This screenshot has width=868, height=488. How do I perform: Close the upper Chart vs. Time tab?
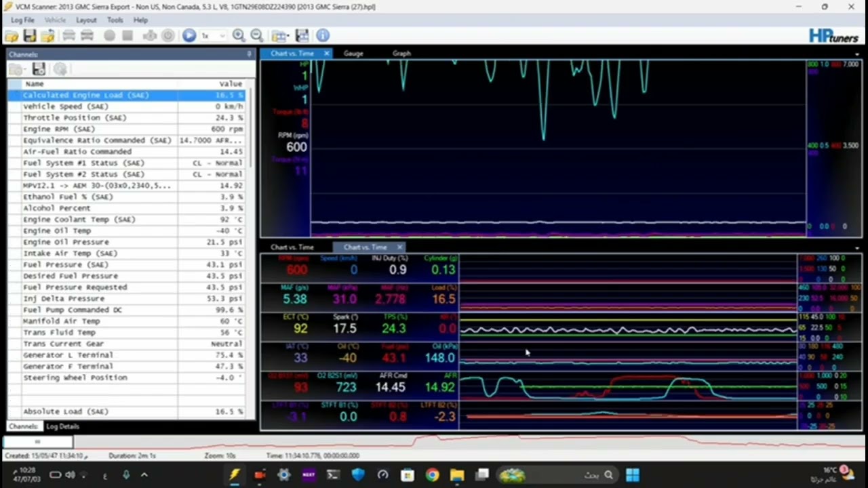click(326, 54)
